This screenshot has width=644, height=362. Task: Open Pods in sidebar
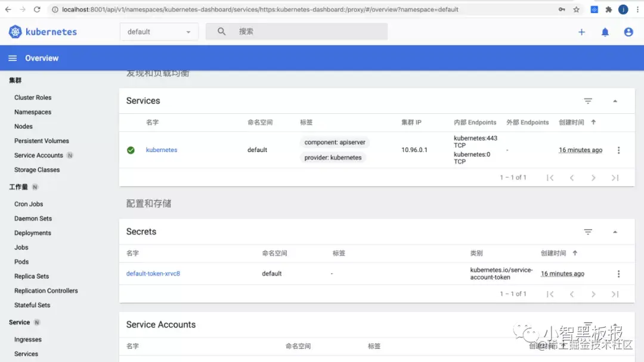coord(21,262)
